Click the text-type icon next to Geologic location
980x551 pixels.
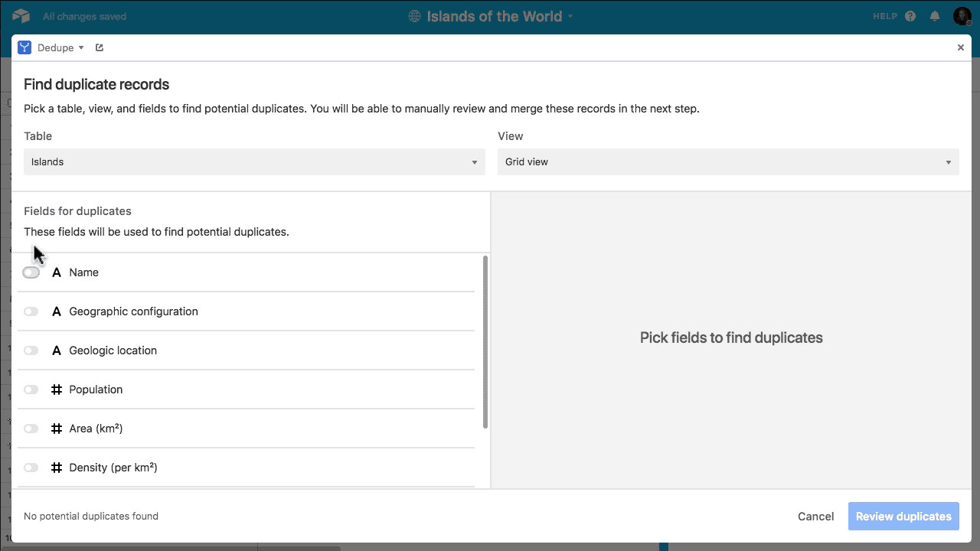[56, 350]
